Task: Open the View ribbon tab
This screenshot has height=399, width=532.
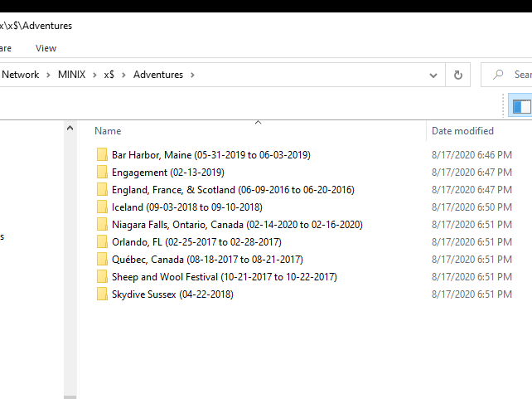Action: [46, 48]
